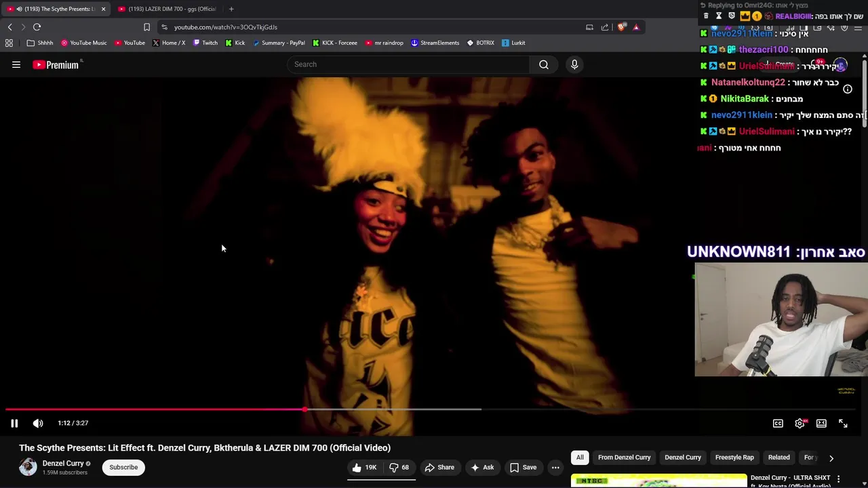
Task: Open Denzel Curry channel avatar
Action: pos(28,467)
